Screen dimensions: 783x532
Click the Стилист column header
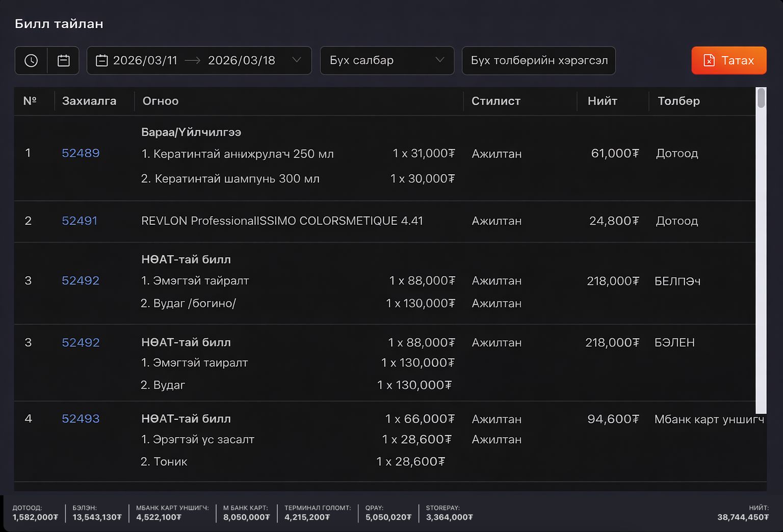coord(495,101)
